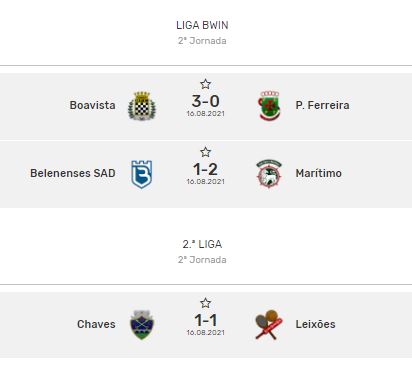Open the 3-0 match score details
Image resolution: width=412 pixels, height=376 pixels.
(205, 101)
